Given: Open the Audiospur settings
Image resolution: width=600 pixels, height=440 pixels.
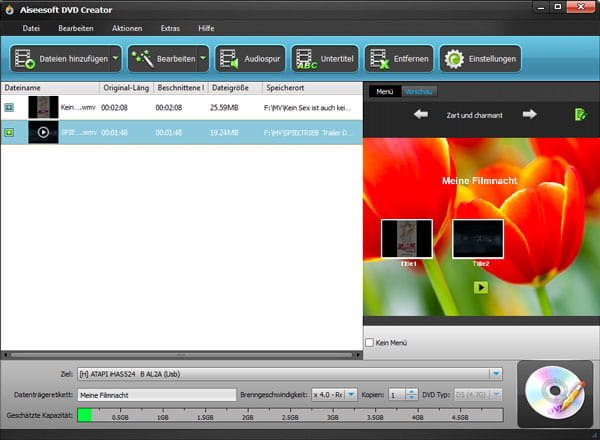Looking at the screenshot, I should [250, 59].
